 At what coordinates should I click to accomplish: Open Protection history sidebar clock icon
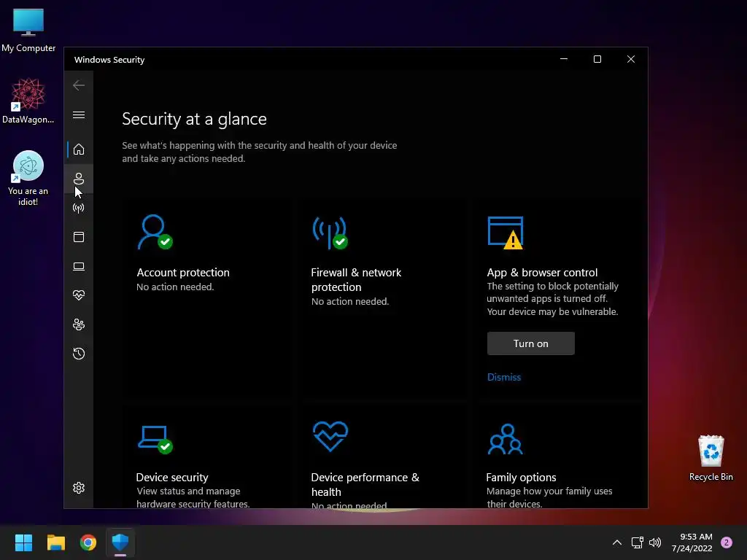point(79,354)
